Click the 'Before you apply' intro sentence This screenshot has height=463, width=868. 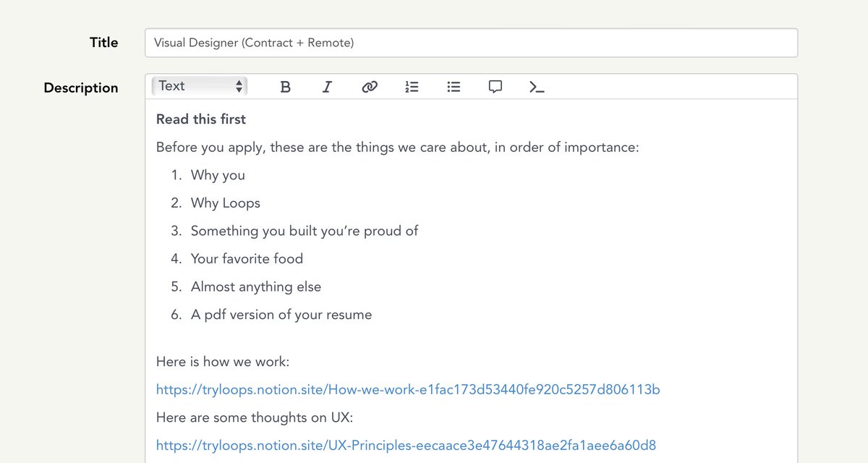tap(398, 148)
